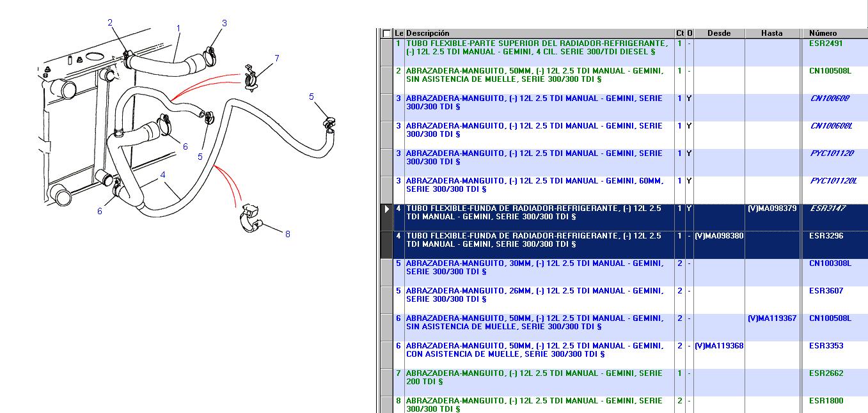Click the Desde value (V)MA098380

[x=719, y=236]
